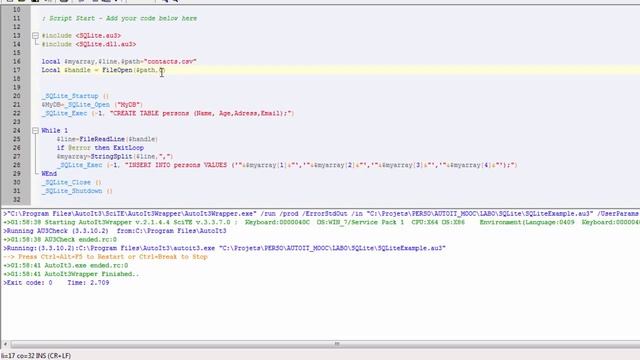Click the 'Running:(3.3.10.2)' autoit3.exe output line
The image size is (640, 360).
[x=224, y=248]
